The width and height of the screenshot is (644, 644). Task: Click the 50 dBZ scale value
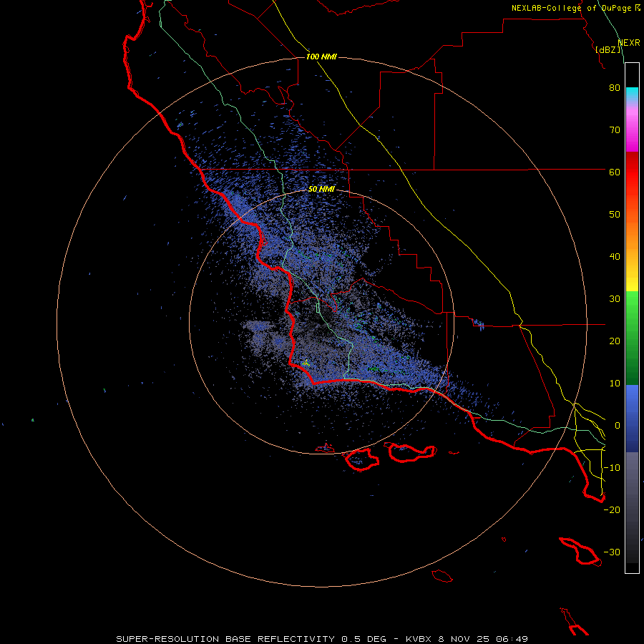[615, 215]
